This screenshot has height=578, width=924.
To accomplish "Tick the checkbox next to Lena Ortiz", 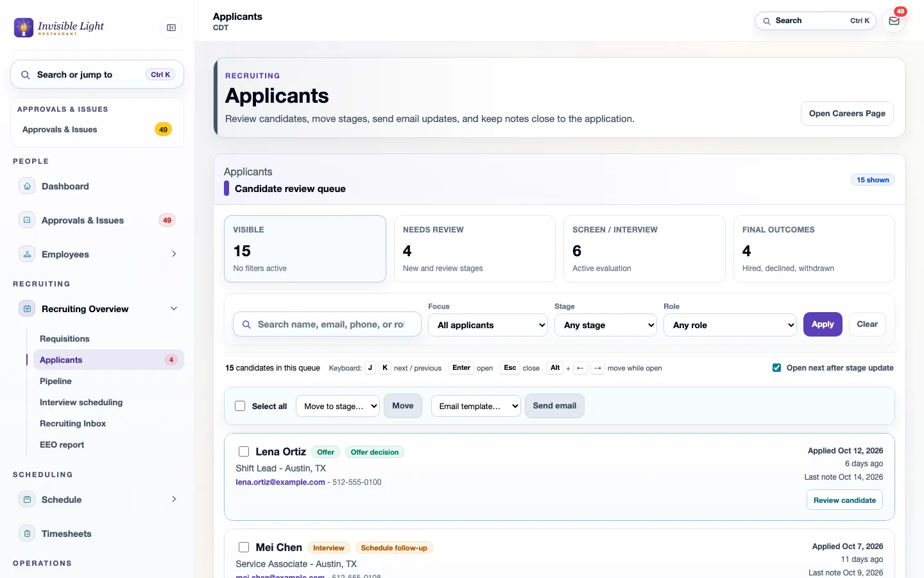I will coord(244,451).
